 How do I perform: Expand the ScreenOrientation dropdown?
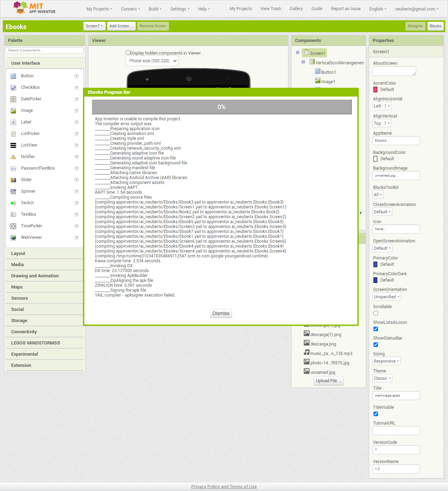pyautogui.click(x=387, y=297)
